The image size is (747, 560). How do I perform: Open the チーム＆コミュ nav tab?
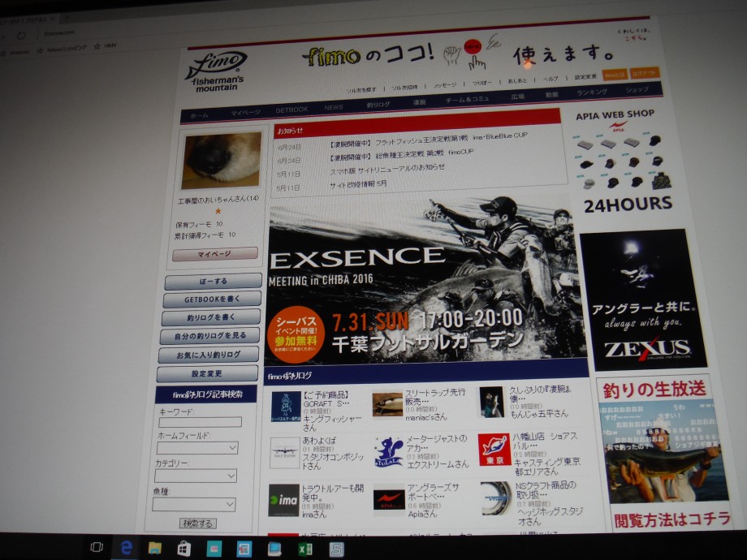click(x=468, y=99)
